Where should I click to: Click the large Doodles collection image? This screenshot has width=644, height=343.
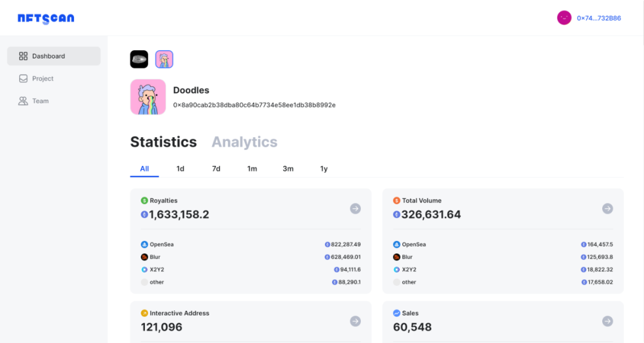coord(148,97)
